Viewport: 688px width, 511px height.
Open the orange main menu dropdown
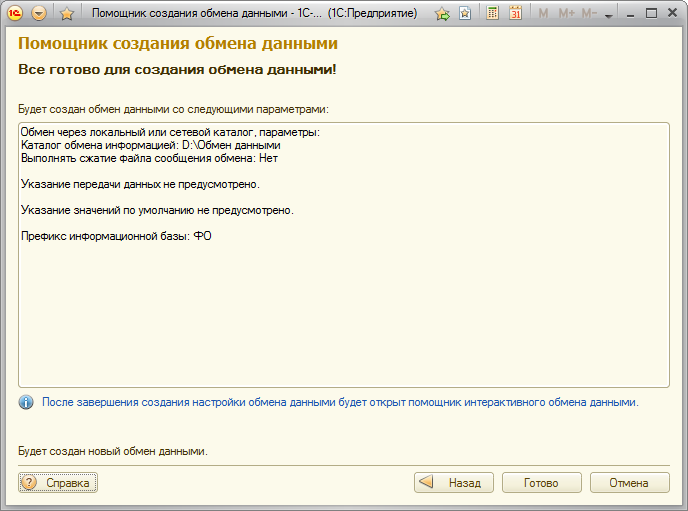(40, 14)
